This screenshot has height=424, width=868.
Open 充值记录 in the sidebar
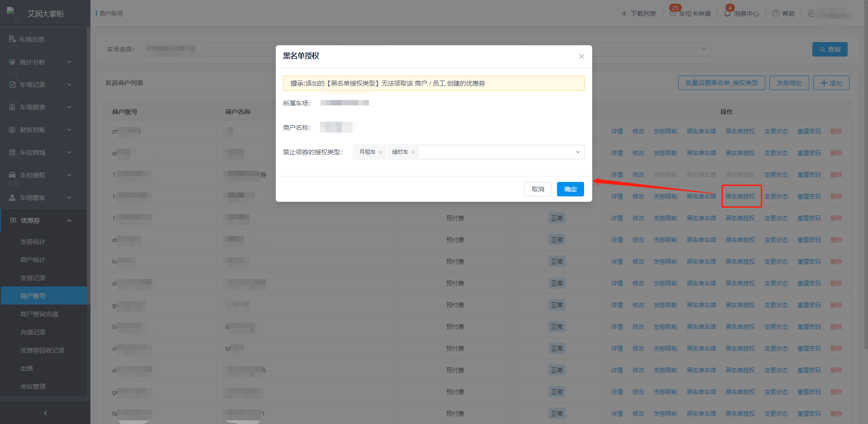click(33, 332)
